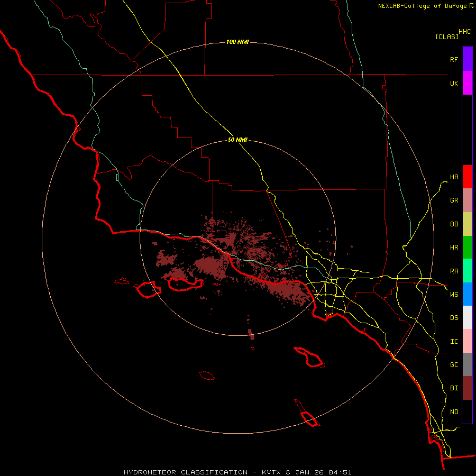Click the IC light pink legend swatch
Screen dimensions: 476x476
[x=467, y=341]
